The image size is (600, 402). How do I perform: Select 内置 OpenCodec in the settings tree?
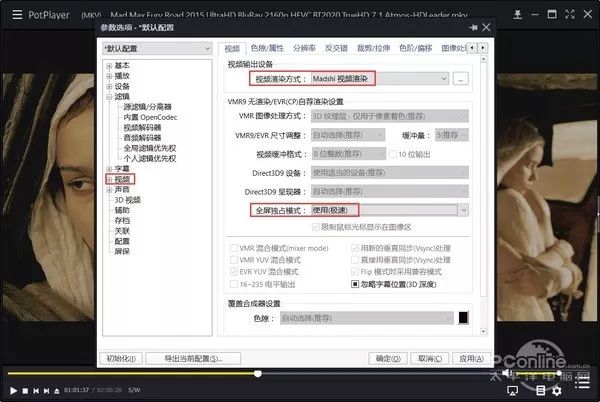(x=150, y=117)
